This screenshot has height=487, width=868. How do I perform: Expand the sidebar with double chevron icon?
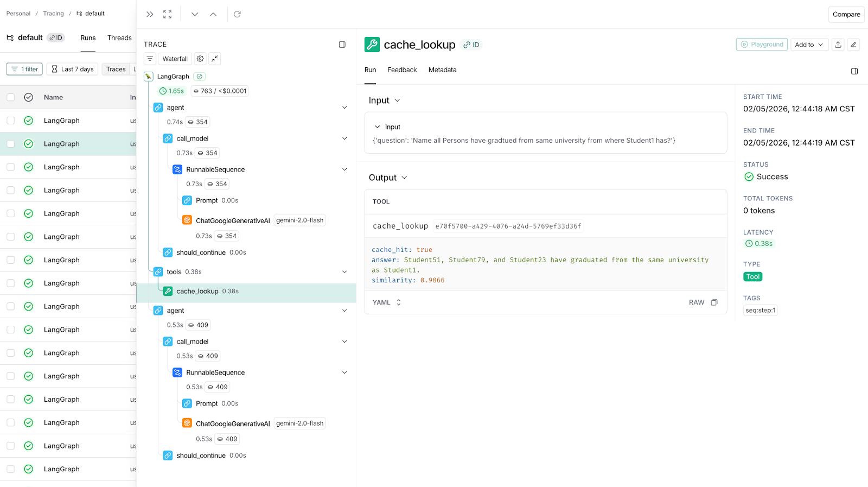150,14
